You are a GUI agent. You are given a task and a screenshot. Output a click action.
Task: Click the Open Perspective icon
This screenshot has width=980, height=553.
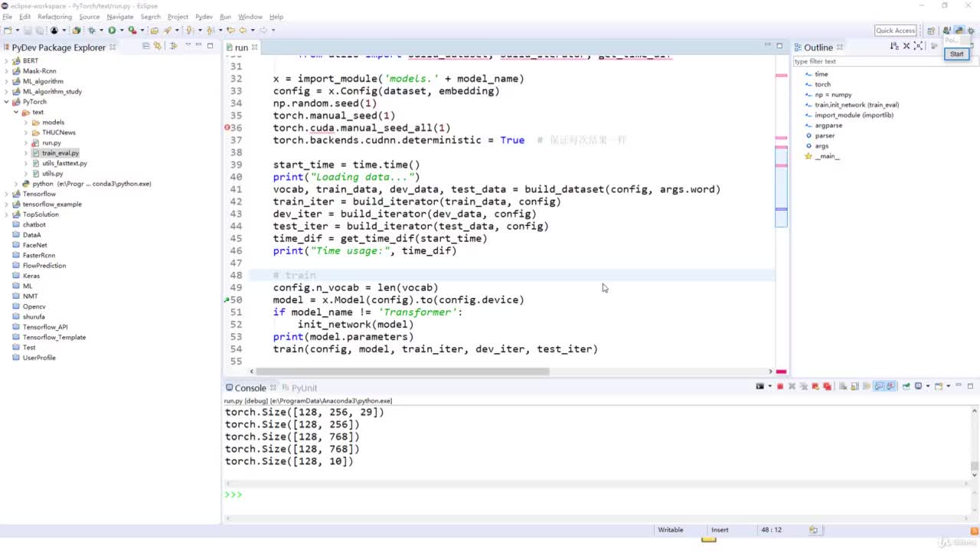coord(931,31)
